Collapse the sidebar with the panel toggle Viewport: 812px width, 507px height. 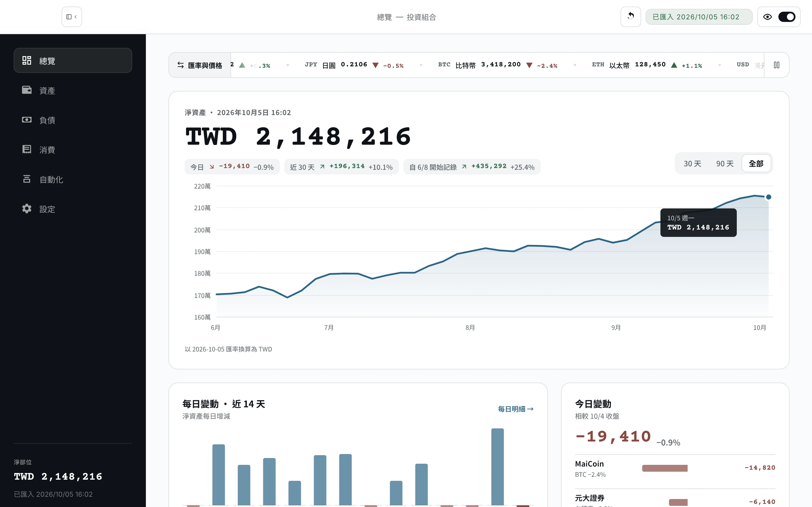[x=72, y=17]
